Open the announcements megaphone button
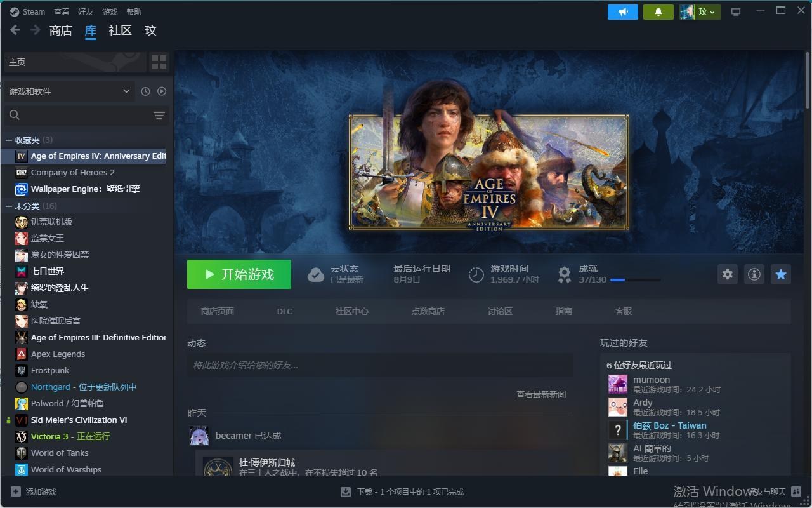This screenshot has height=508, width=812. coord(623,11)
